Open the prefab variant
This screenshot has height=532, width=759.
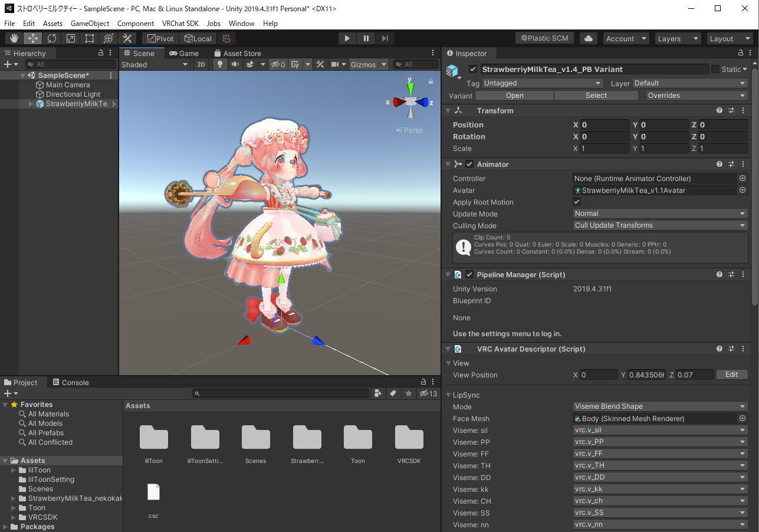(x=515, y=96)
